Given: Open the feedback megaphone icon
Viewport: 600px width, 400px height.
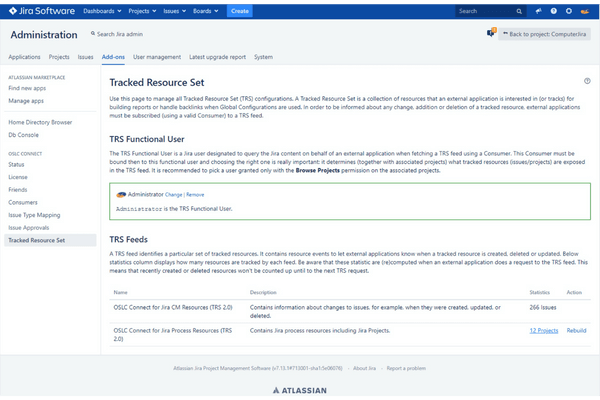Looking at the screenshot, I should click(538, 11).
